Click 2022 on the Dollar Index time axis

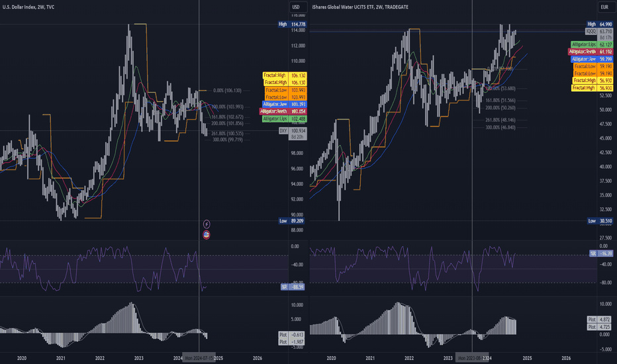click(x=100, y=358)
